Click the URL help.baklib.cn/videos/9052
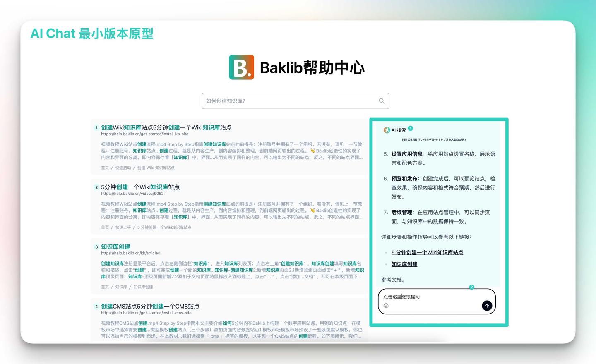The image size is (596, 364). (132, 194)
